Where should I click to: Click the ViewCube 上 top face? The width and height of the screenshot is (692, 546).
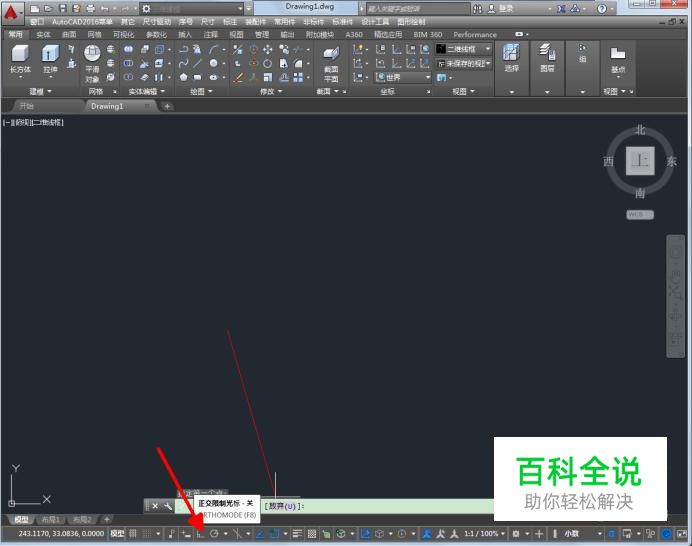pos(640,161)
